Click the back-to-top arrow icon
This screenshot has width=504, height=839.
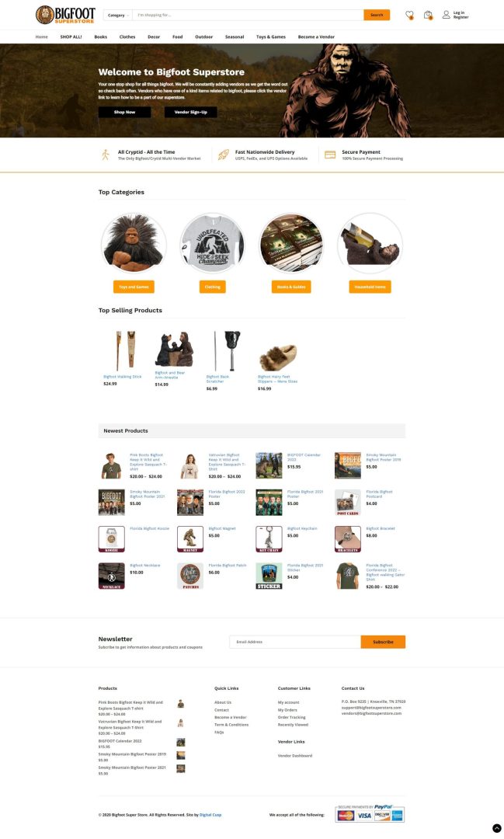point(496,828)
